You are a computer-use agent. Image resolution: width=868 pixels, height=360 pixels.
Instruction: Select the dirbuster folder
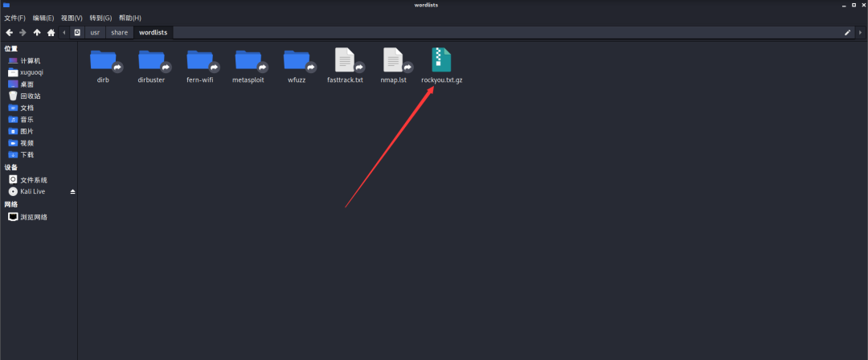[151, 59]
